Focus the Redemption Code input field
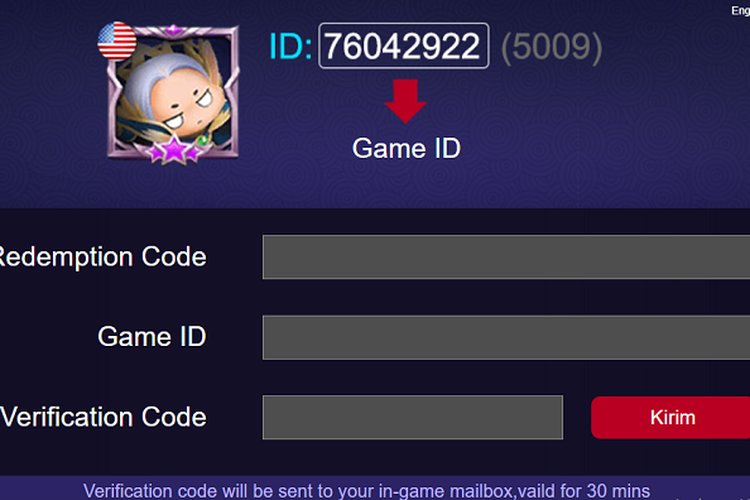Viewport: 750px width, 500px height. point(506,256)
